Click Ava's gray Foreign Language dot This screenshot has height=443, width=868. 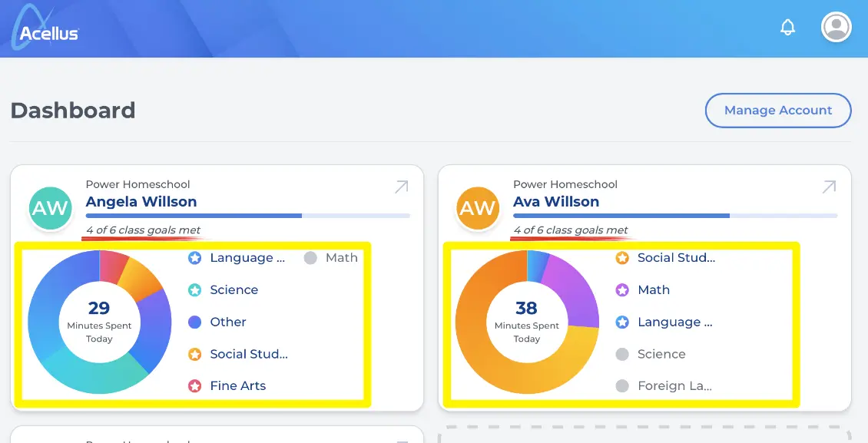pos(622,386)
